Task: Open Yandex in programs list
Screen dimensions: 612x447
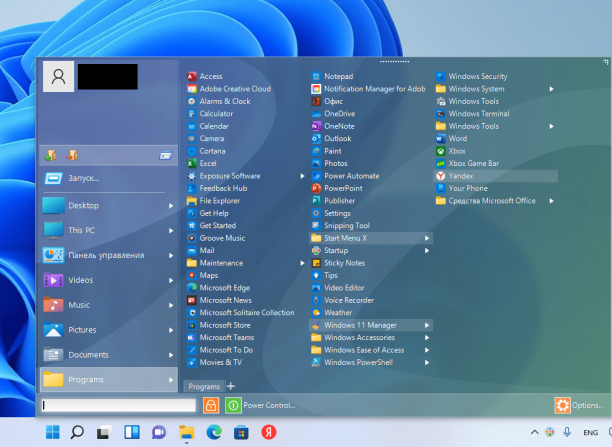Action: click(496, 176)
